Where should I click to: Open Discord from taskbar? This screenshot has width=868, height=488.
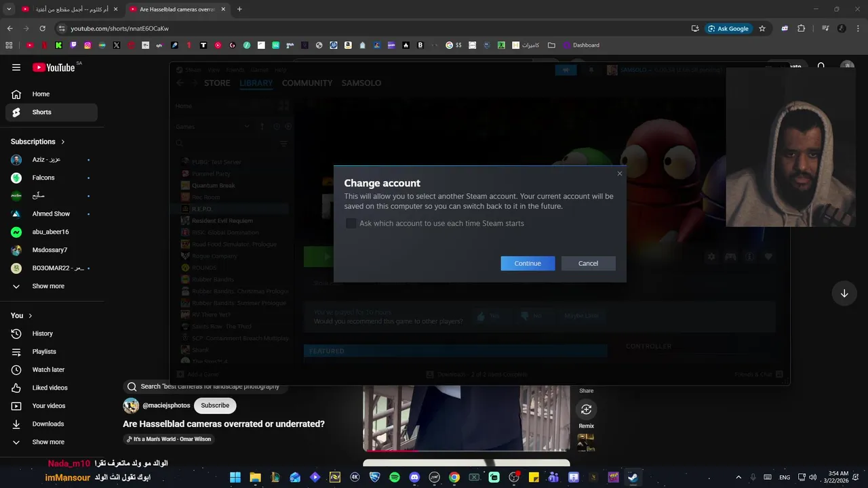[x=414, y=477]
